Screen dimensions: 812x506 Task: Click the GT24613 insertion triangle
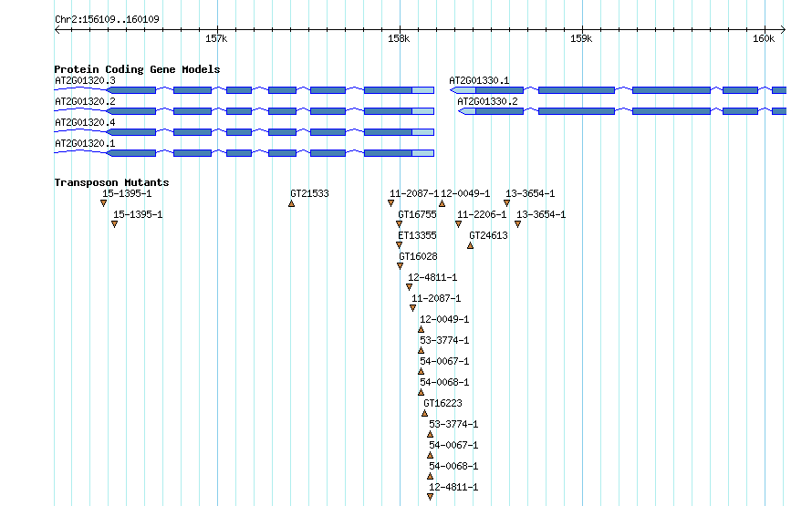click(x=470, y=246)
